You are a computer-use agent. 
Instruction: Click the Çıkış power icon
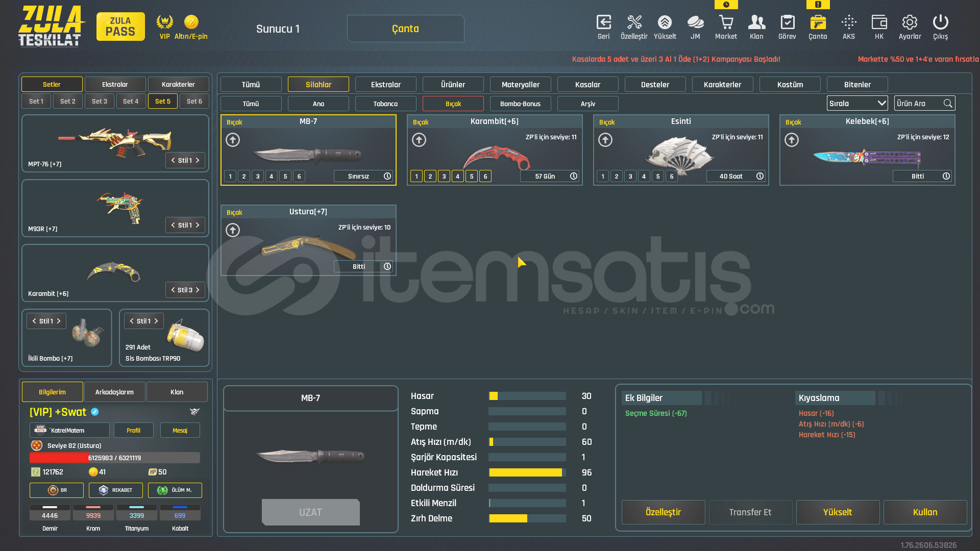[940, 22]
